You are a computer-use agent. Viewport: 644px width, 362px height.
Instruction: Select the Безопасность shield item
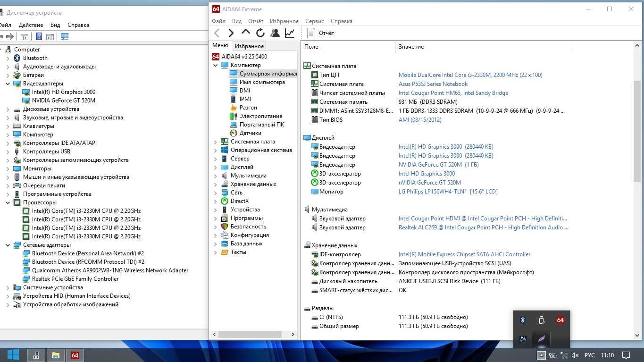coord(243,227)
